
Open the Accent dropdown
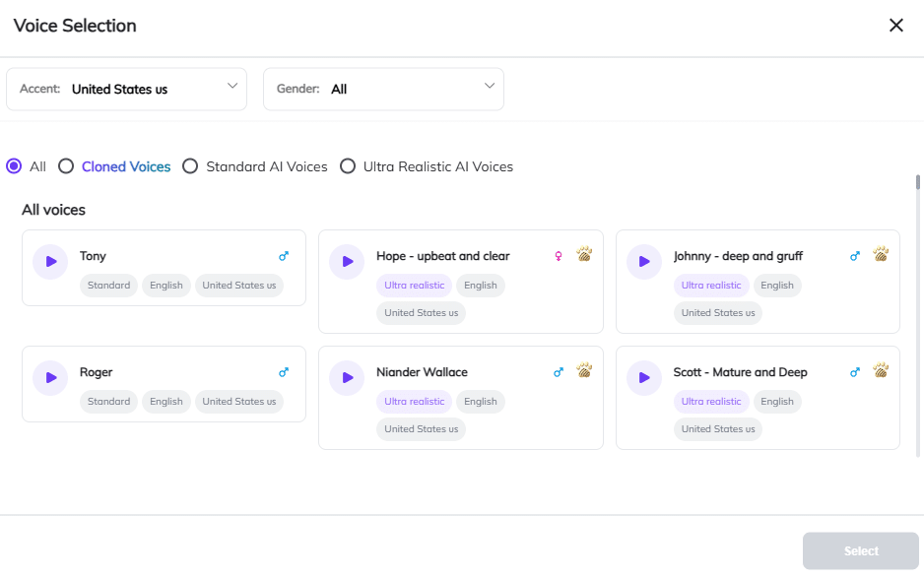(x=126, y=89)
